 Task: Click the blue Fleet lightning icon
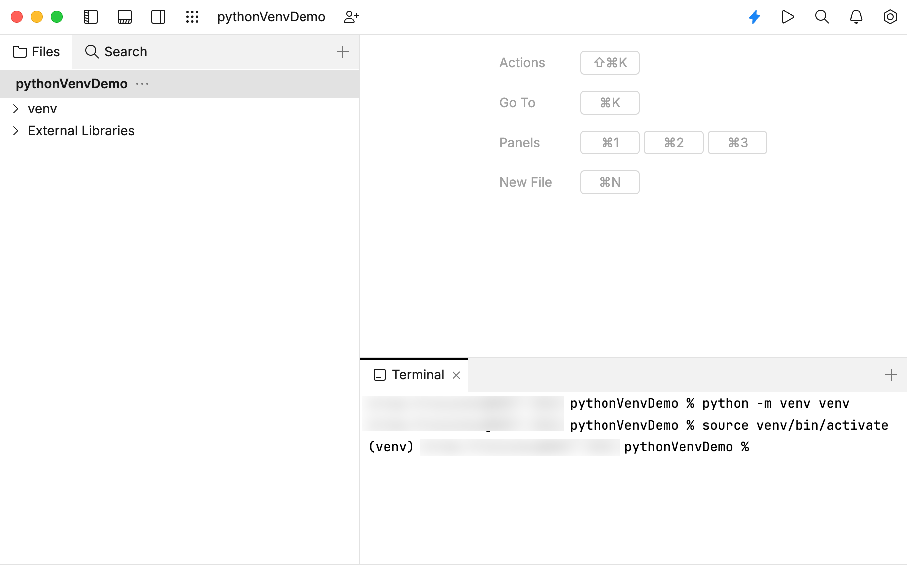click(x=754, y=16)
